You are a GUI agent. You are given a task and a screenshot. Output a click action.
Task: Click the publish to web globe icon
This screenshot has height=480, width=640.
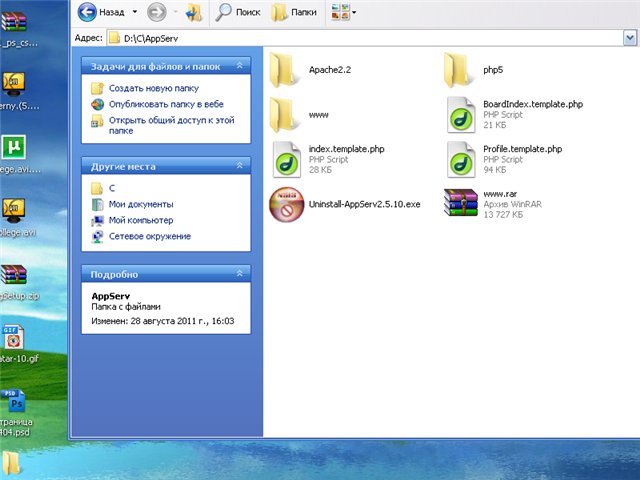[97, 104]
